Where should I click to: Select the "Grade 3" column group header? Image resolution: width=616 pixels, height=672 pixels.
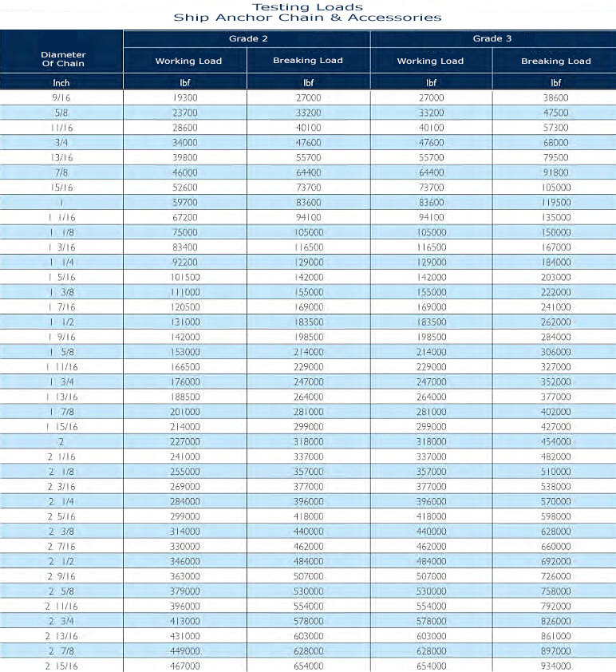(x=492, y=38)
